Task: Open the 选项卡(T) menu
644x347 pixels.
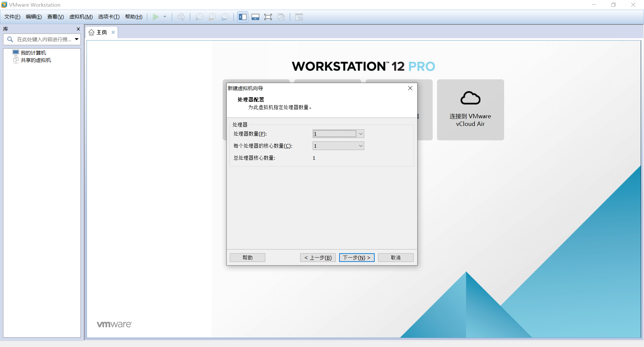Action: coord(109,17)
